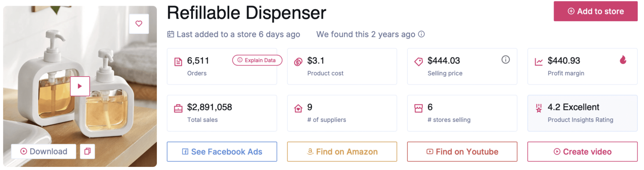Click the flame icon on Profit margin
Screen dimensions: 644x170
point(623,60)
